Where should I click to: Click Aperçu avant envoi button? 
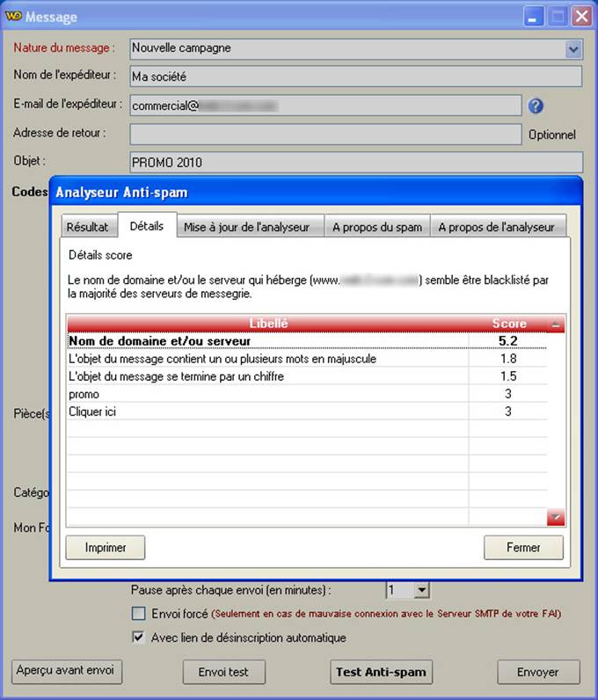pyautogui.click(x=67, y=672)
